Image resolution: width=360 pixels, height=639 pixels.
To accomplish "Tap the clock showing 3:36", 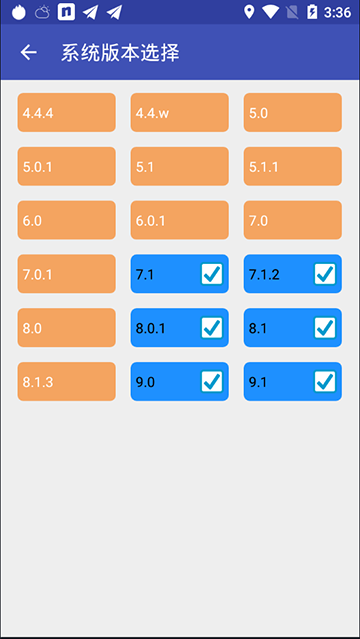I will coord(337,13).
